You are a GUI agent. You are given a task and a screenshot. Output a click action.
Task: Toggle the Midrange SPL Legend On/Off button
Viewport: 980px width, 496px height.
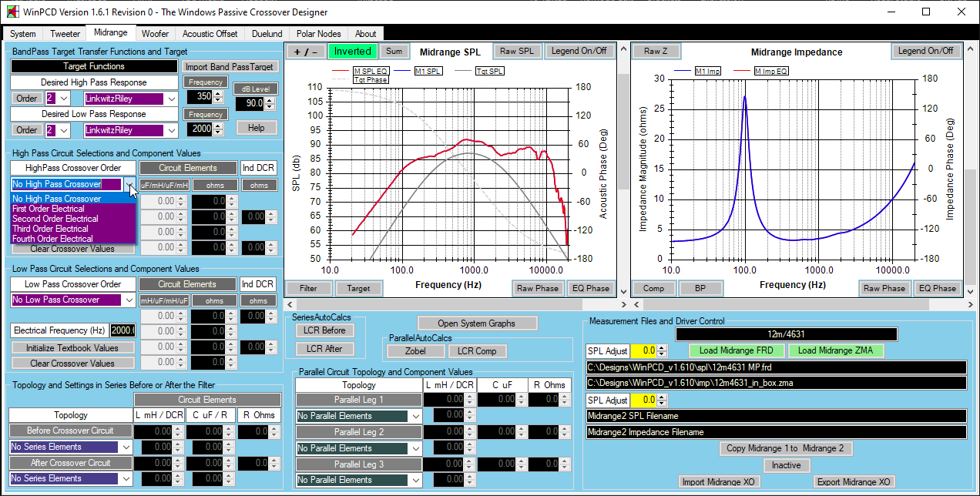pyautogui.click(x=579, y=52)
